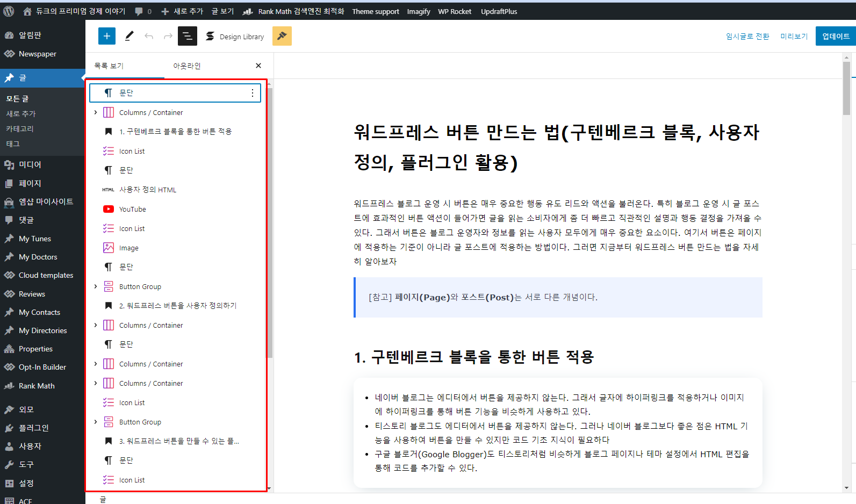The width and height of the screenshot is (856, 504).
Task: Select '모든 글' in the sidebar submenu
Action: click(x=17, y=99)
